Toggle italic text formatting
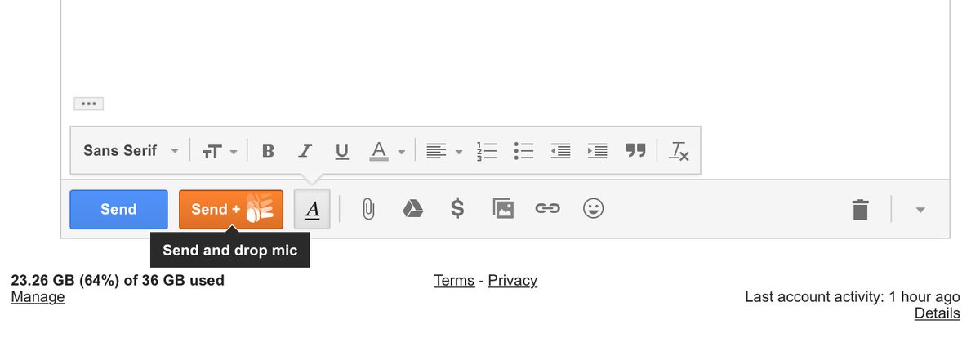The height and width of the screenshot is (342, 980). (x=305, y=151)
